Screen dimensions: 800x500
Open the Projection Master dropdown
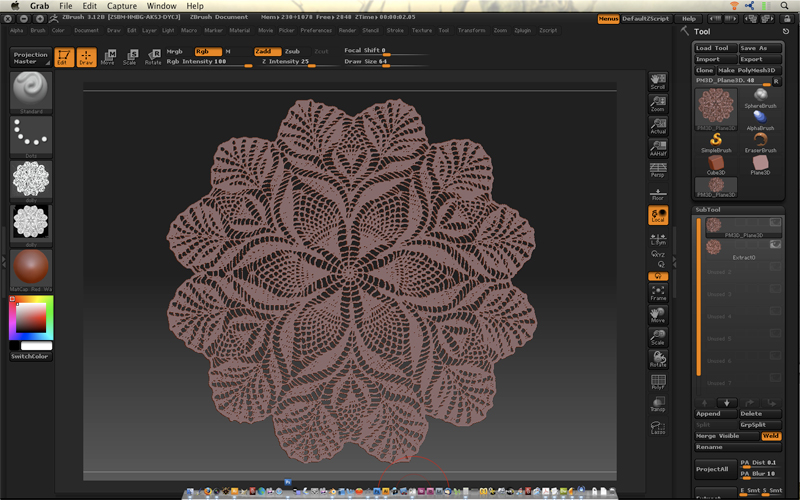click(x=30, y=58)
